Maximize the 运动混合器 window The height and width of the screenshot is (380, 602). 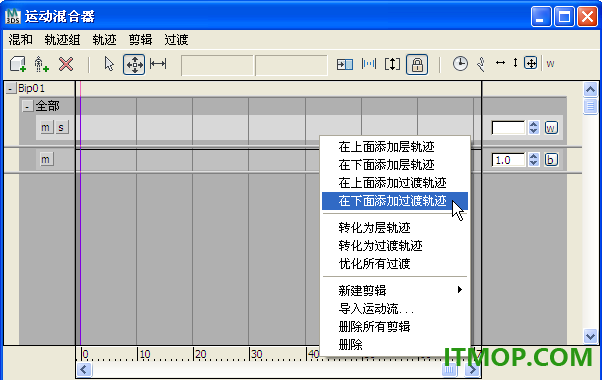tap(564, 17)
